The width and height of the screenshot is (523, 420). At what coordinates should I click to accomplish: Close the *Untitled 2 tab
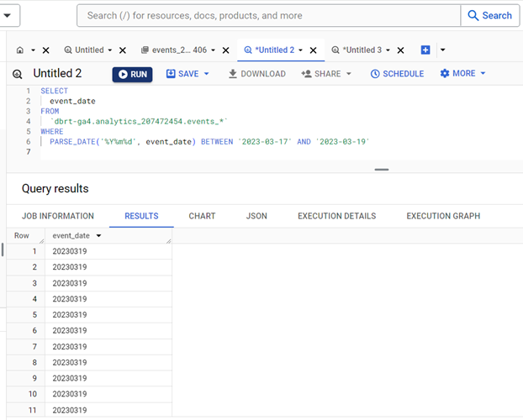313,50
